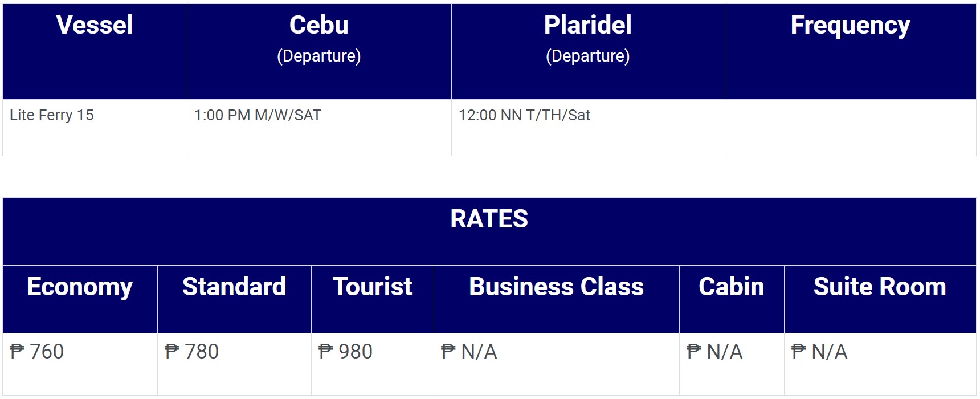This screenshot has height=399, width=980.
Task: Select the Business Class header
Action: click(x=557, y=299)
